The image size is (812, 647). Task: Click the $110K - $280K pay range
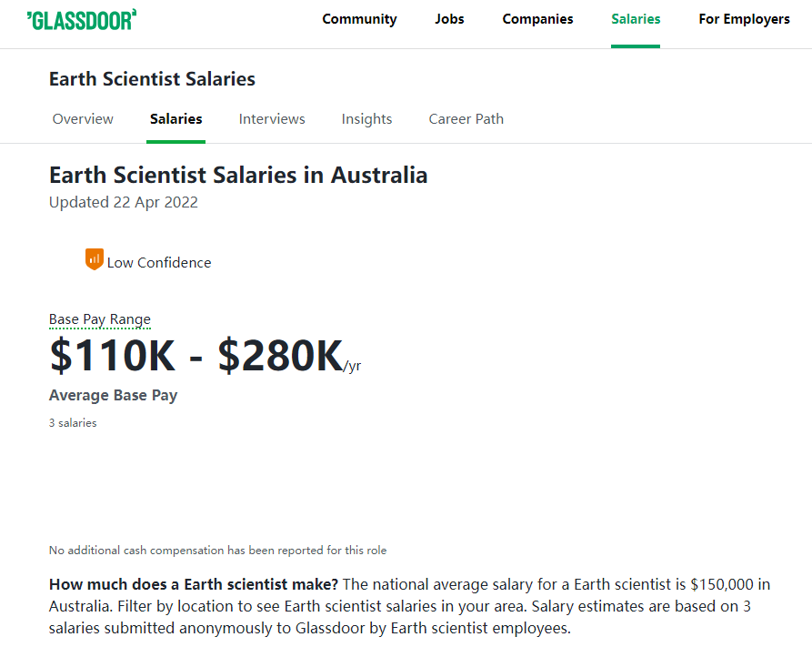click(205, 355)
